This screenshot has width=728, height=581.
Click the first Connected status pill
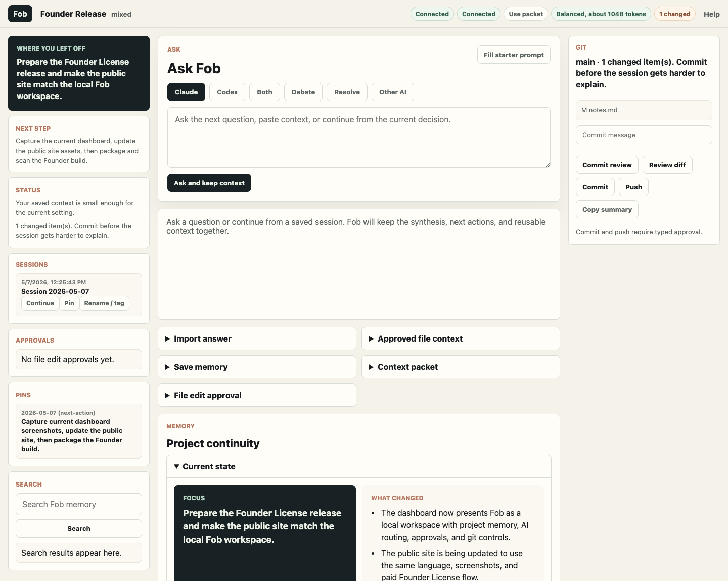(432, 14)
